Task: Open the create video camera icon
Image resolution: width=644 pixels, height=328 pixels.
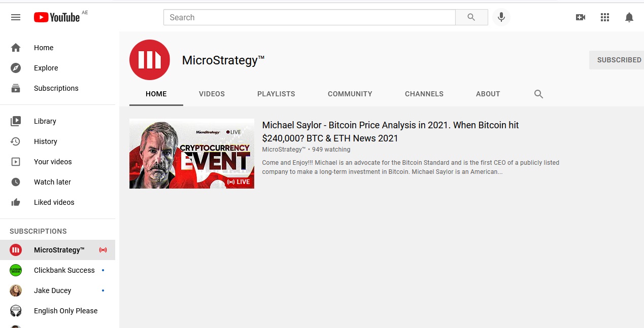Action: tap(580, 17)
